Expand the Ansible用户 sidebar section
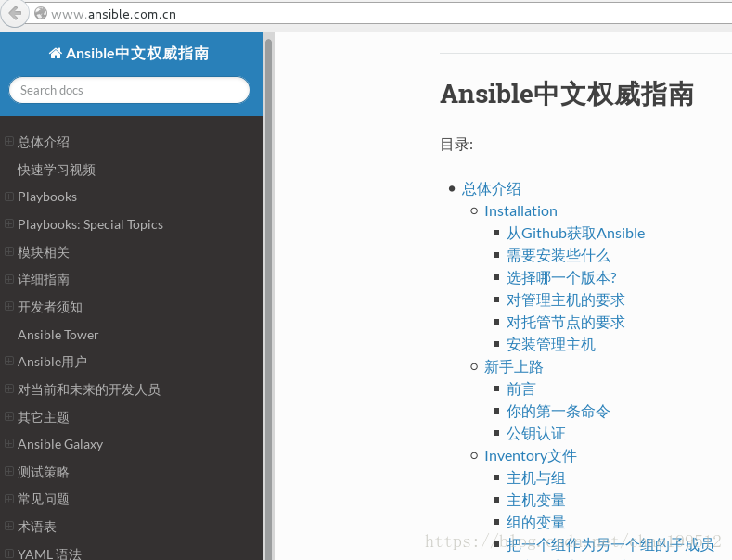Viewport: 732px width, 560px height. tap(9, 361)
